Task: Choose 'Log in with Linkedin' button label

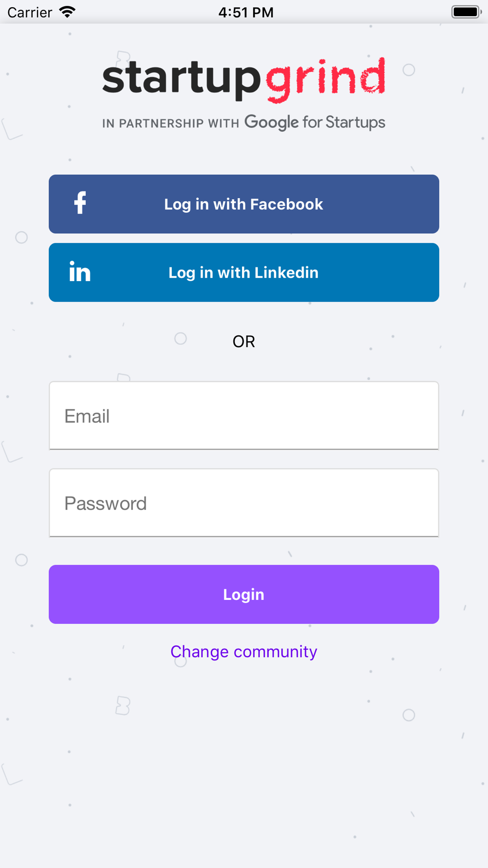Action: [x=244, y=272]
